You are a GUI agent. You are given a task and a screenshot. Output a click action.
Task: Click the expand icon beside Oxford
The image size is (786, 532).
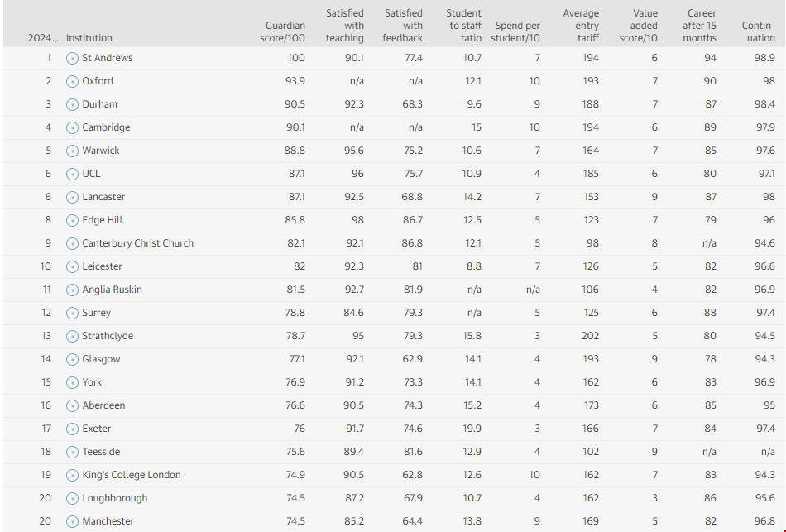pyautogui.click(x=72, y=81)
